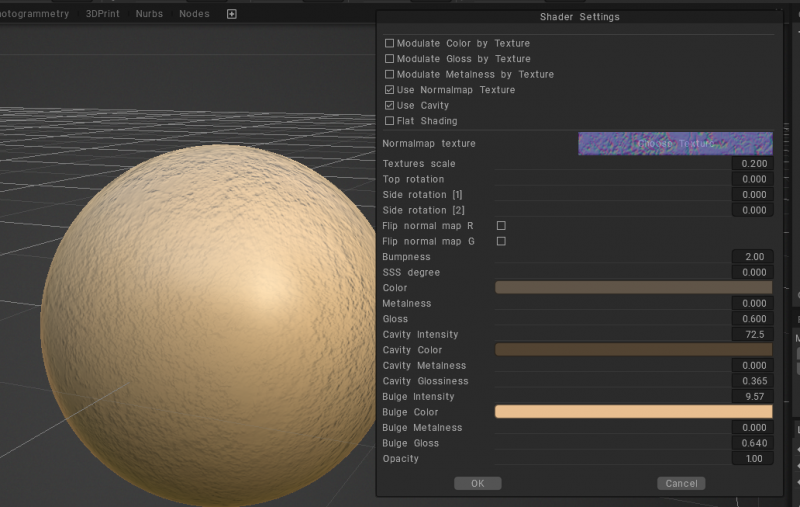Click the Bulge Color swatch

634,412
